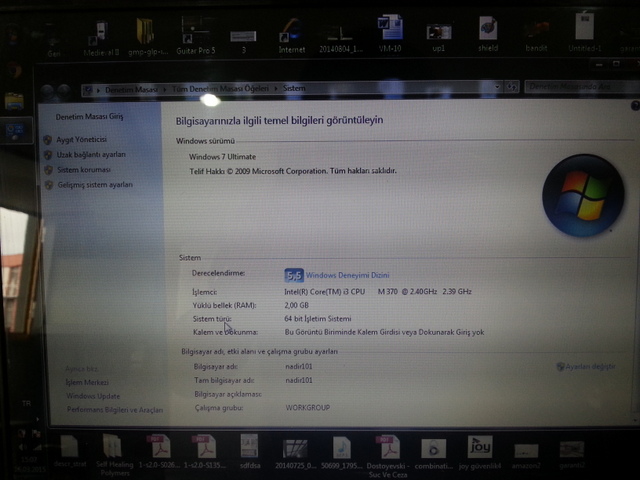Click the 5,5 rating score badge
This screenshot has width=640, height=480.
point(294,274)
